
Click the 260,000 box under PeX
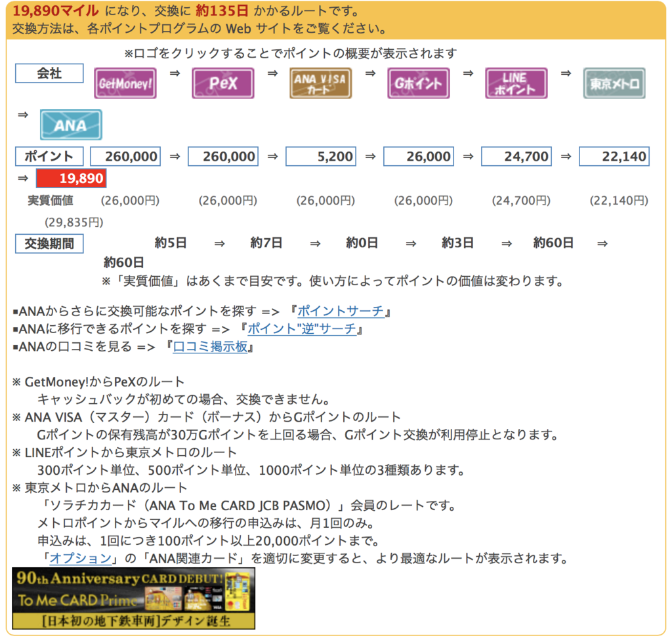tap(223, 156)
